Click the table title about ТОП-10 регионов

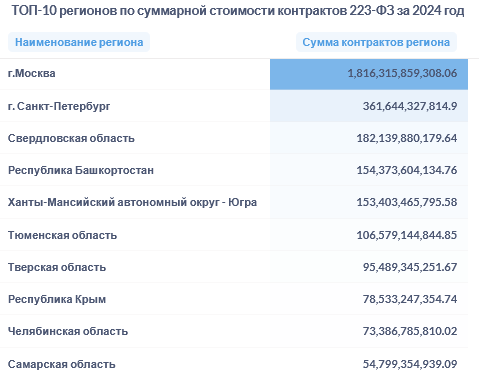[238, 11]
